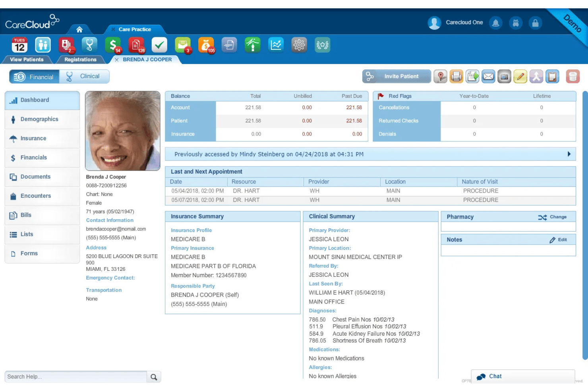The width and height of the screenshot is (588, 392).
Task: Click the red trash can delete icon
Action: pos(573,76)
